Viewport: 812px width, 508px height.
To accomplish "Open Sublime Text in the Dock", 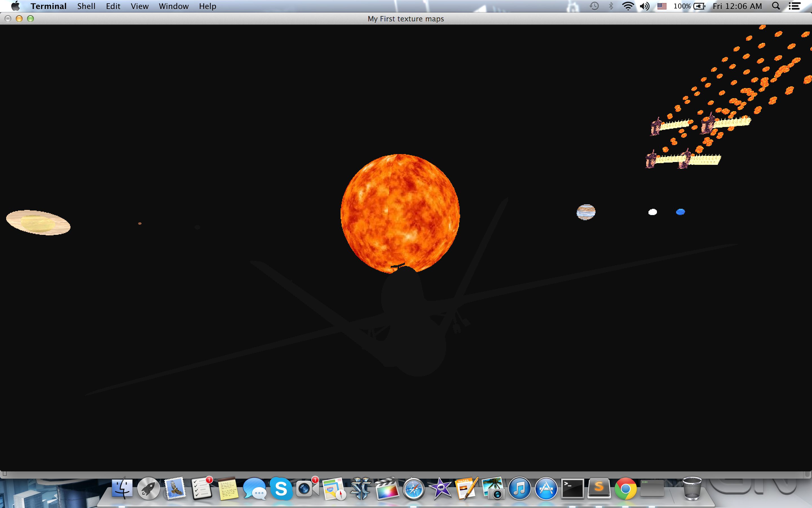I will (x=599, y=488).
